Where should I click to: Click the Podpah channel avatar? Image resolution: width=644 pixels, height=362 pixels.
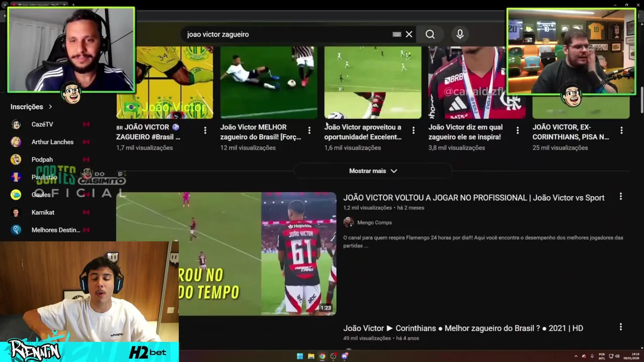(16, 159)
